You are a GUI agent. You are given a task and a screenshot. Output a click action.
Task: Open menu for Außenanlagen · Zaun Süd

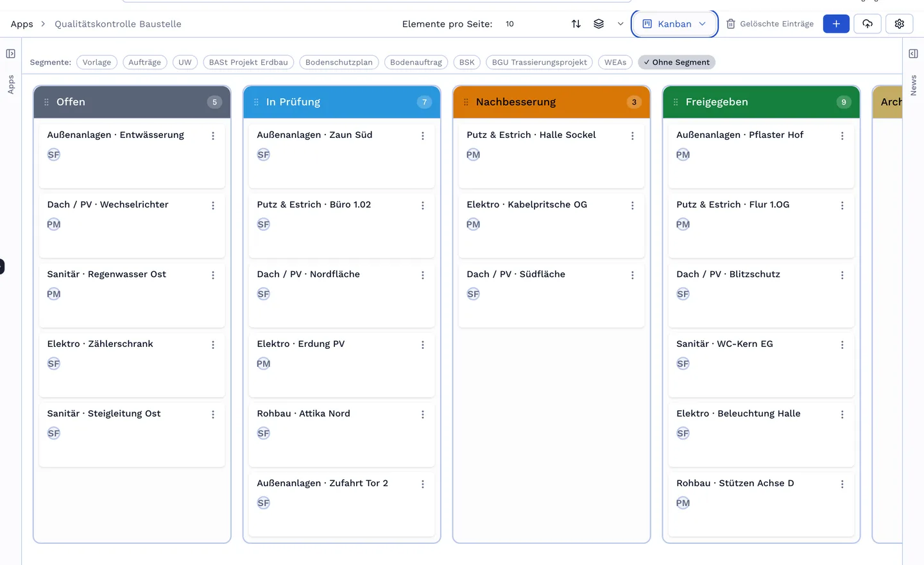click(x=423, y=136)
